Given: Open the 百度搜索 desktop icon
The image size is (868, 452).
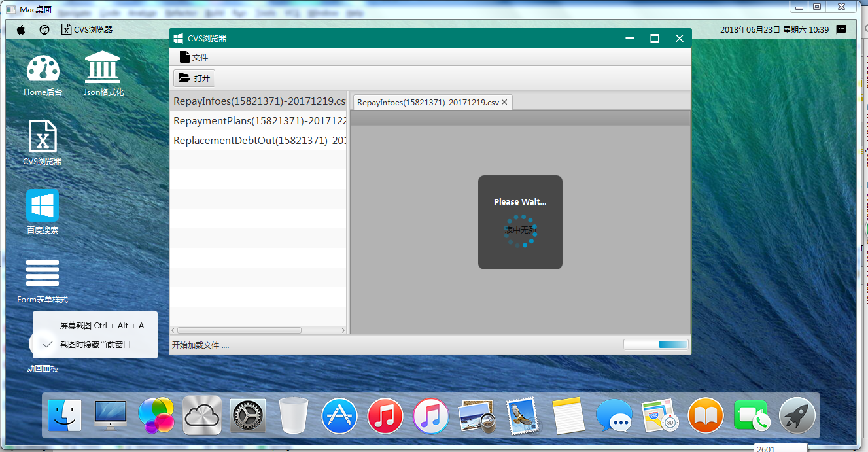Looking at the screenshot, I should click(x=43, y=212).
